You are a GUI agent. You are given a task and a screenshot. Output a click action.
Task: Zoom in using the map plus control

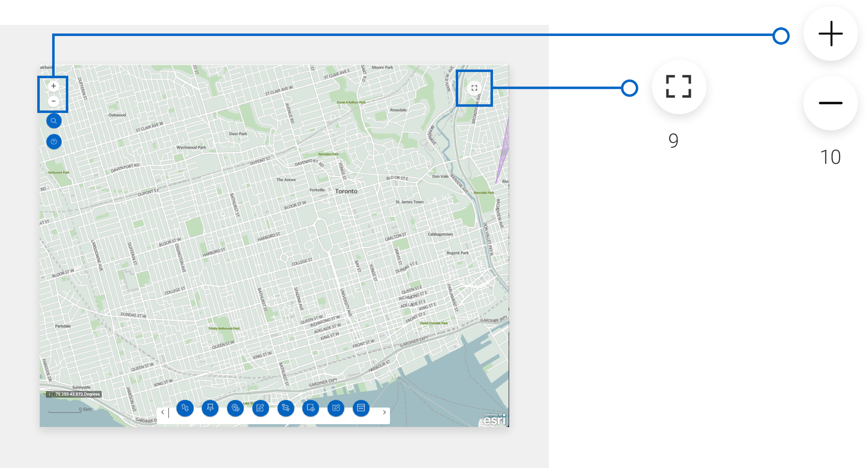tap(54, 86)
